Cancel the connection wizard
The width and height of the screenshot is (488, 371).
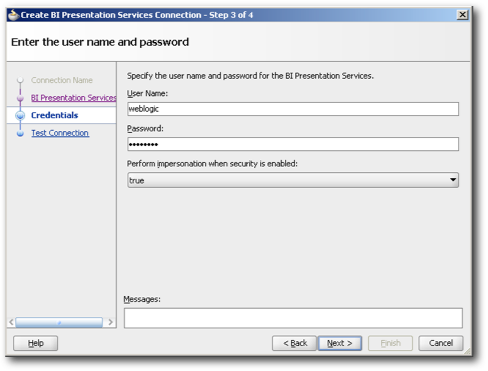[x=441, y=343]
